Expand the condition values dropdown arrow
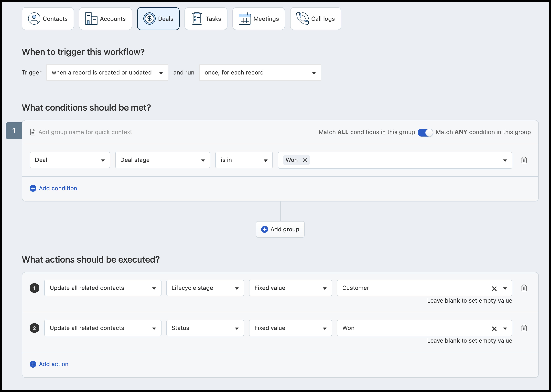The width and height of the screenshot is (551, 392). click(x=505, y=160)
